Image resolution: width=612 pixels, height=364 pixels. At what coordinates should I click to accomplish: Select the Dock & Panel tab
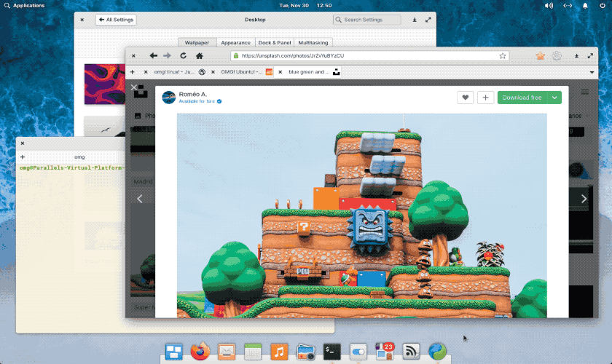coord(275,42)
